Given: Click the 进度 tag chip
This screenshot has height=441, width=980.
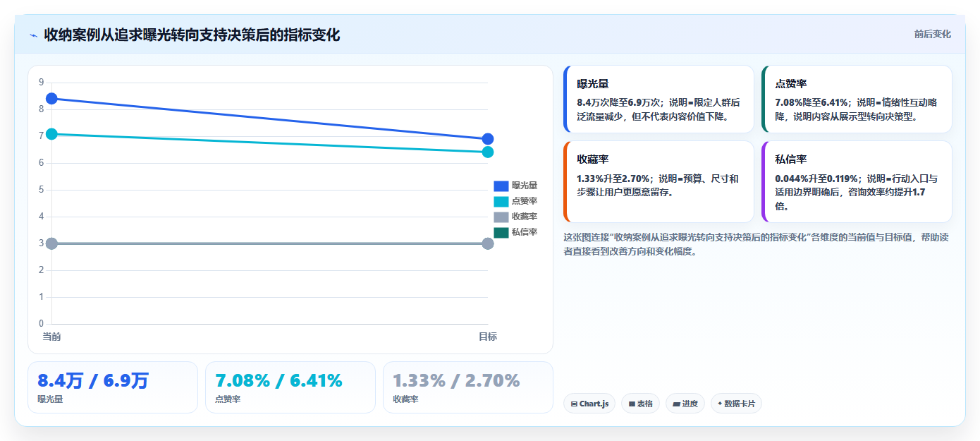Looking at the screenshot, I should click(x=685, y=404).
